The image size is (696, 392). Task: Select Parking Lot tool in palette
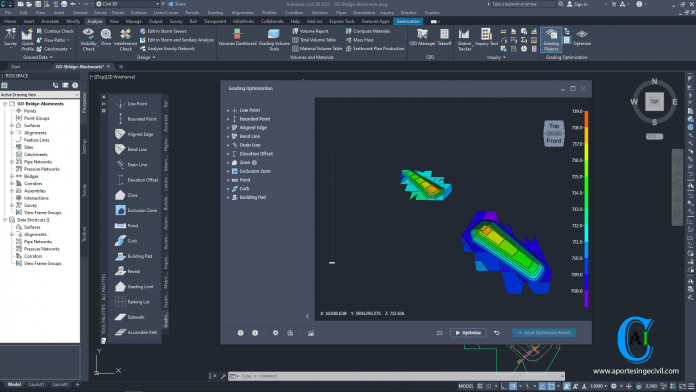click(132, 302)
